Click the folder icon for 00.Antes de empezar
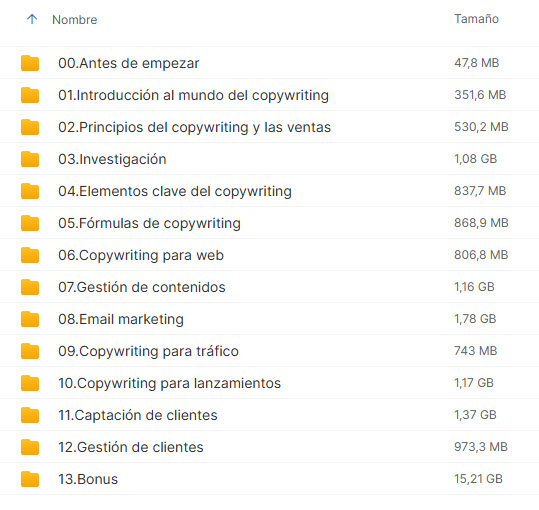Image resolution: width=539 pixels, height=510 pixels. [x=30, y=63]
